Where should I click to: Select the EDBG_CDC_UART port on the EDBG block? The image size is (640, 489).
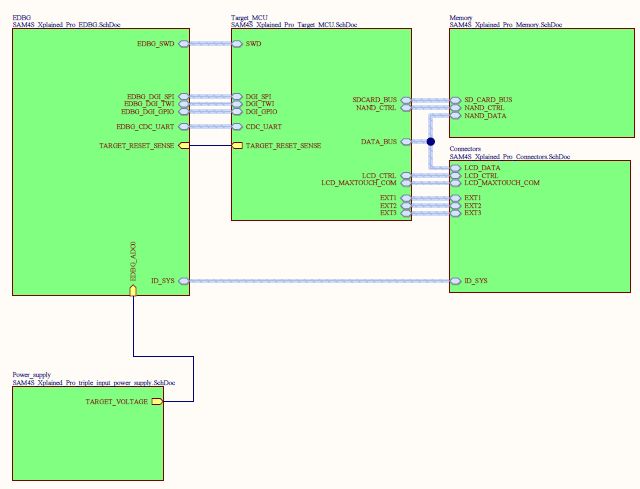click(x=184, y=127)
